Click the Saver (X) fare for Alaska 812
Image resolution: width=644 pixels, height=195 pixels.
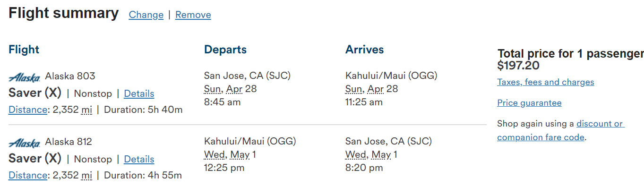point(35,159)
